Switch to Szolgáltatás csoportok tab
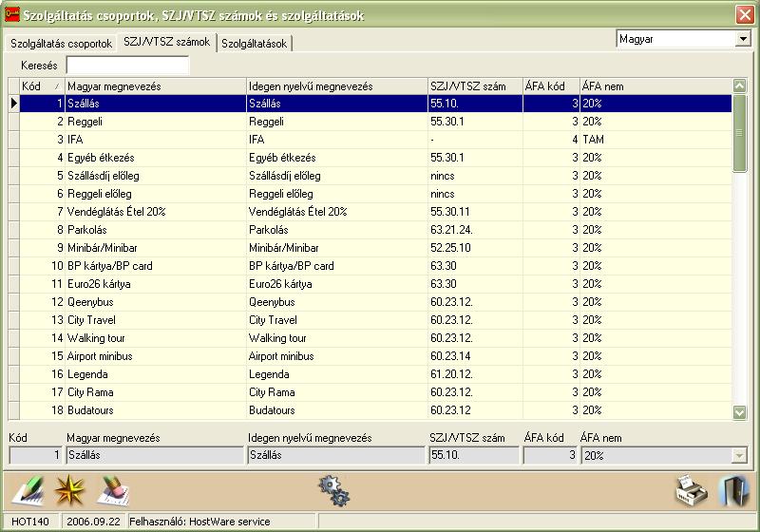This screenshot has height=532, width=760. pos(61,44)
